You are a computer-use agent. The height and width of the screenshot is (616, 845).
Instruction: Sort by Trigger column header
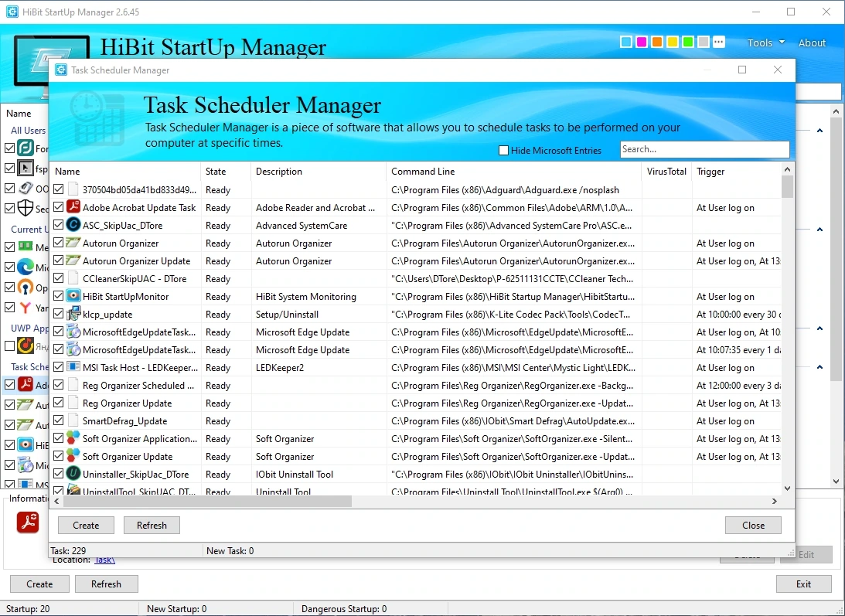tap(737, 172)
